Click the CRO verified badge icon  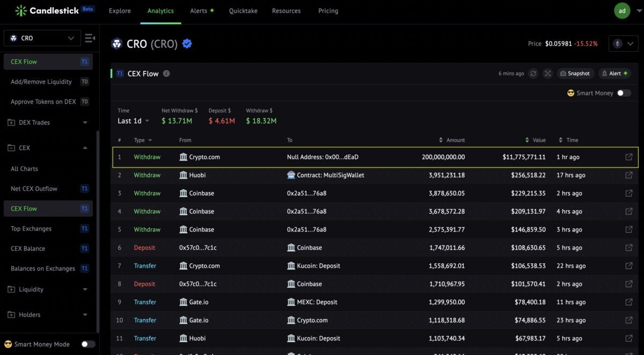pos(187,44)
